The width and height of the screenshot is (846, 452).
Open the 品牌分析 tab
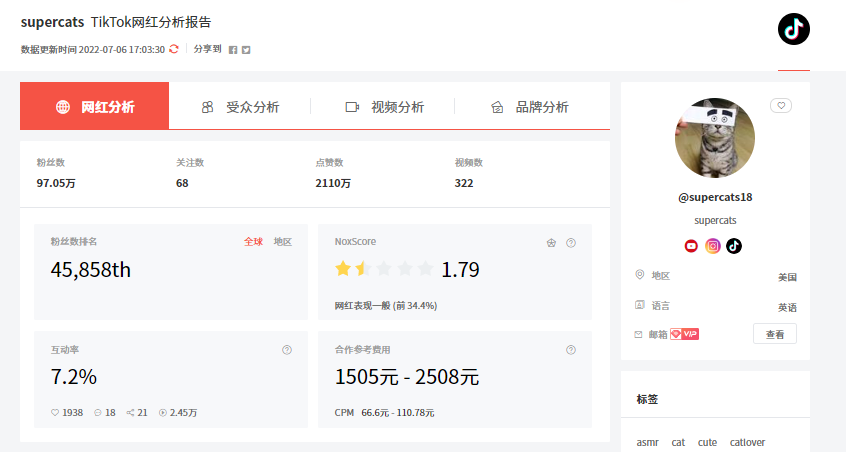(x=529, y=107)
